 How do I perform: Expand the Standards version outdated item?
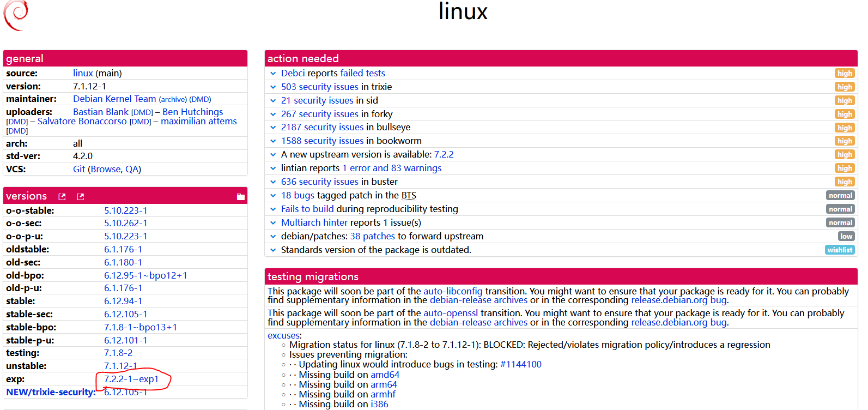coord(273,250)
